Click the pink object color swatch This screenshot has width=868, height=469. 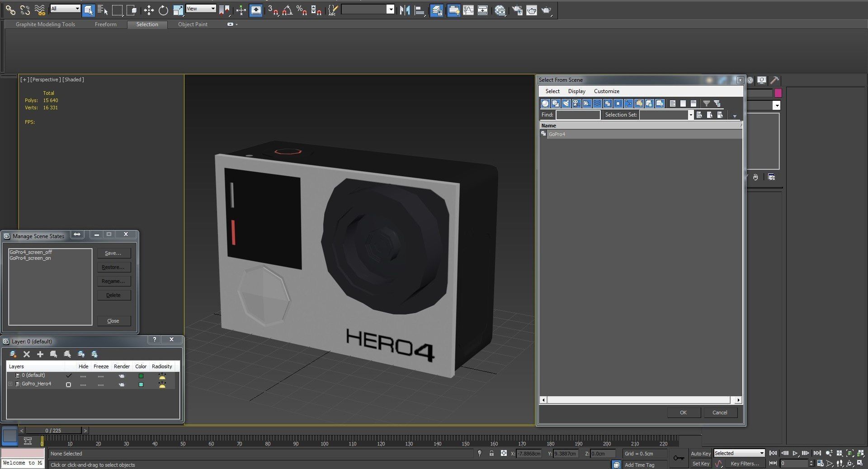[x=778, y=93]
